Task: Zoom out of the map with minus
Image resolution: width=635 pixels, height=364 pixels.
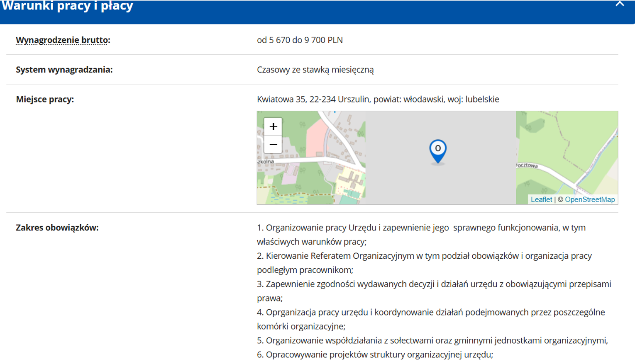Action: pos(273,145)
